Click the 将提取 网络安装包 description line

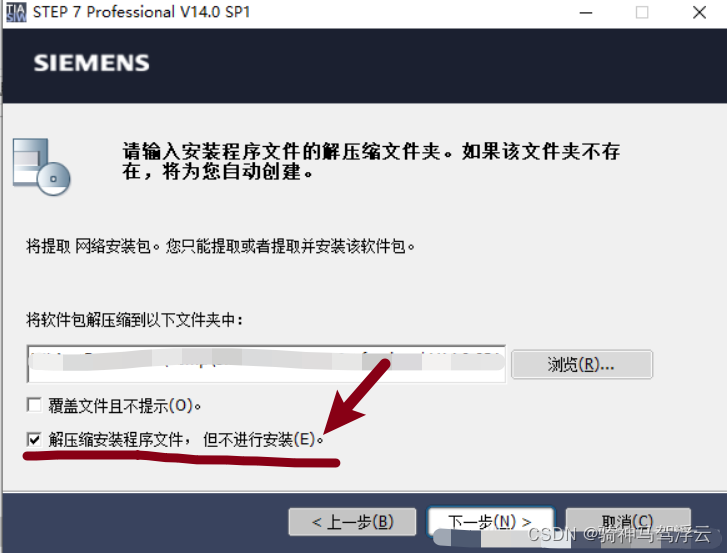(221, 246)
